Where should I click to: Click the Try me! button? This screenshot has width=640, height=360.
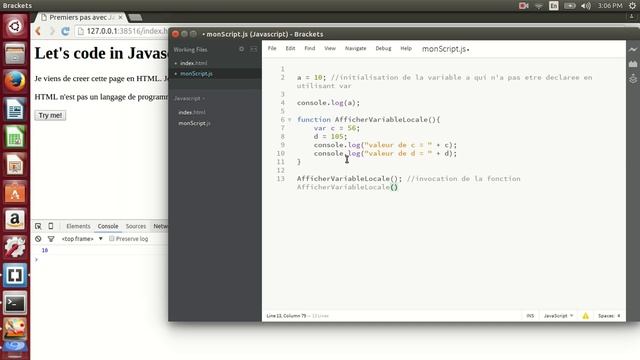(x=50, y=115)
